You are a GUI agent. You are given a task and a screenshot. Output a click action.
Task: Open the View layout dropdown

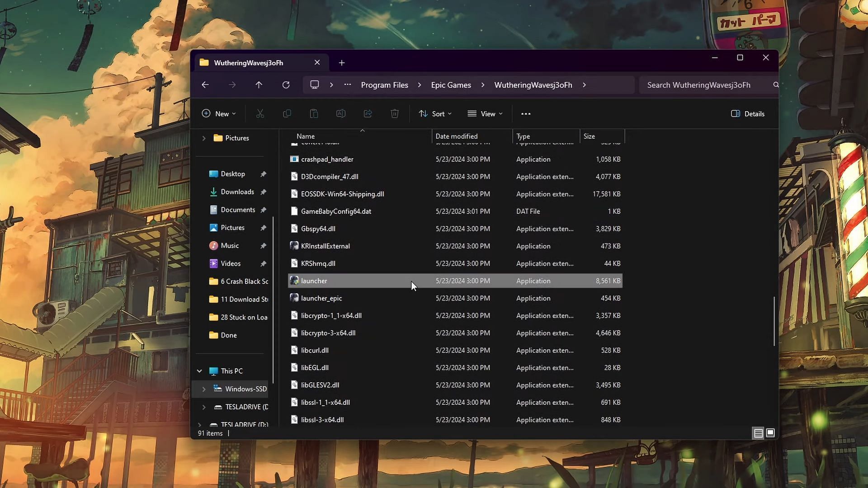pyautogui.click(x=485, y=114)
